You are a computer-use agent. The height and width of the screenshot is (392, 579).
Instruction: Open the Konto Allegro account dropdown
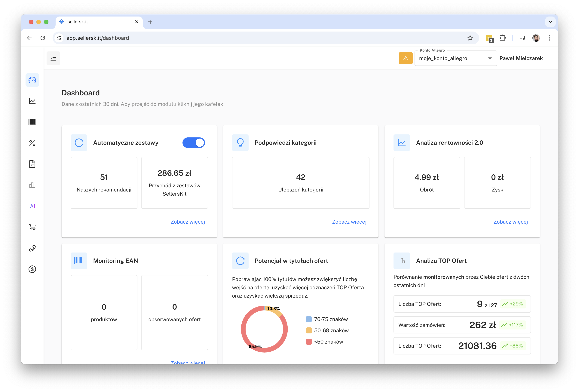[455, 58]
